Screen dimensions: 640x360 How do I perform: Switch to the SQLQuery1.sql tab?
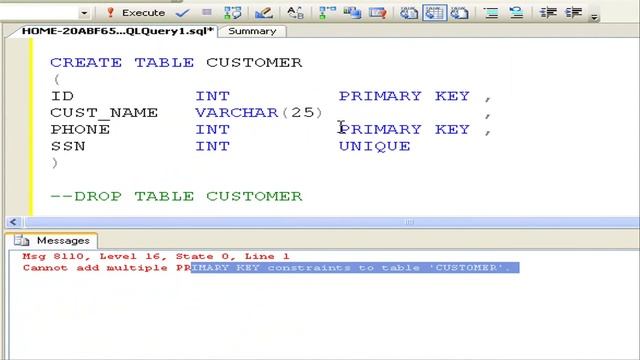(x=117, y=31)
